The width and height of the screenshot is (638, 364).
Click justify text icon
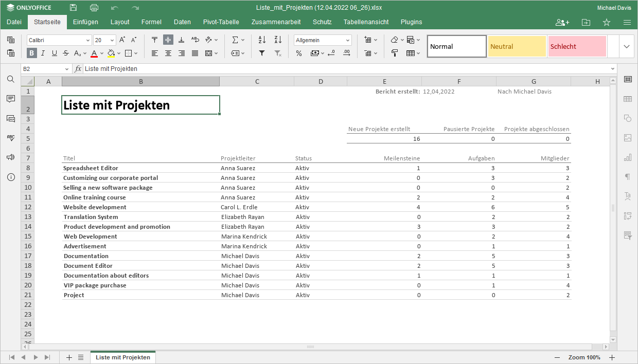195,53
